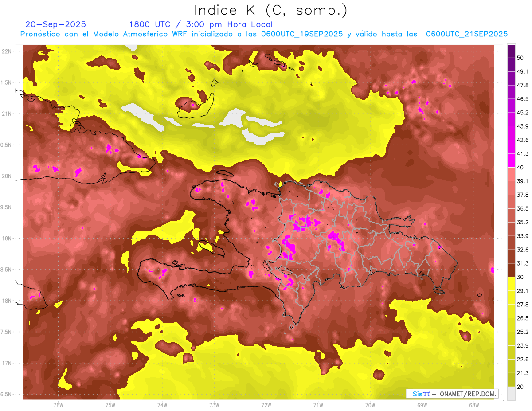Pick the dark purple swatch beside 50
Viewport: 532px width, 411px height.
pyautogui.click(x=511, y=51)
